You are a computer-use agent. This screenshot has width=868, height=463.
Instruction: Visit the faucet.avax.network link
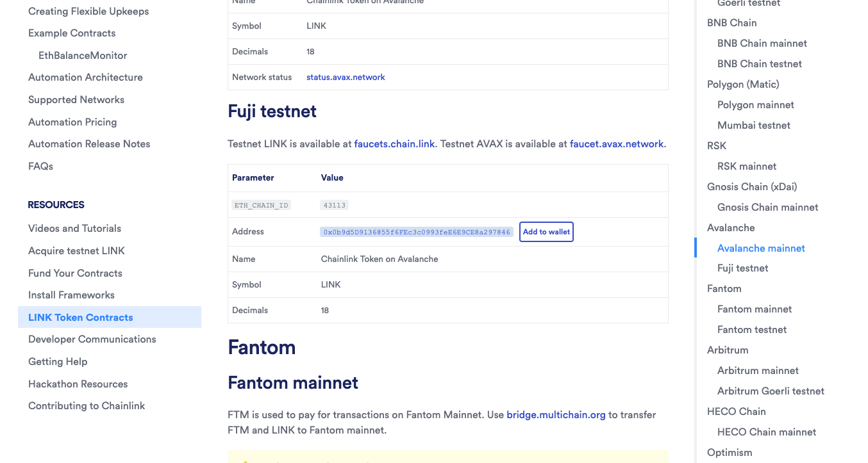tap(617, 144)
